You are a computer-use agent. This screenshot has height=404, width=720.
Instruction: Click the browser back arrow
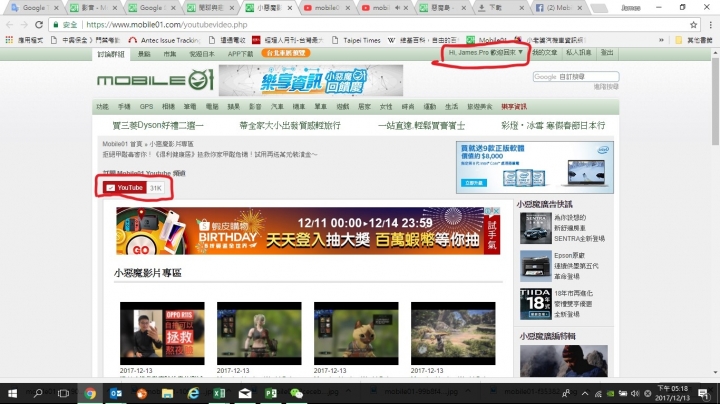(10, 25)
